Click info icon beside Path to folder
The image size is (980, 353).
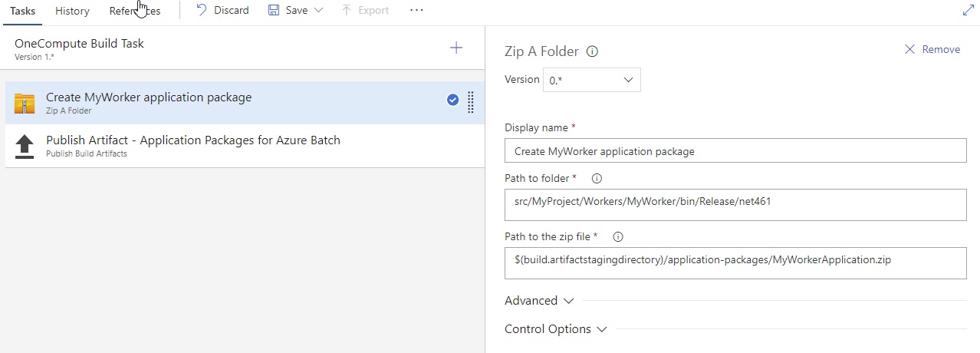[597, 178]
